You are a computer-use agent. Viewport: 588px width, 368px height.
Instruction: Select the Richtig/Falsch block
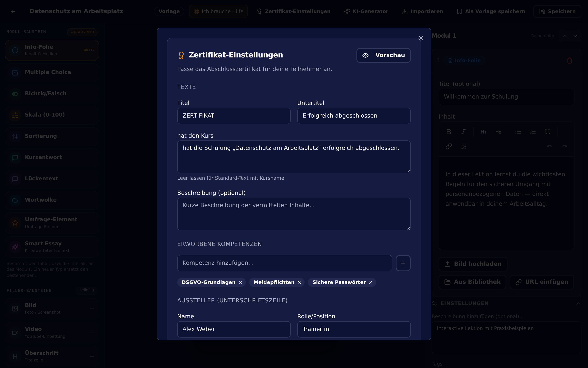[x=52, y=94]
